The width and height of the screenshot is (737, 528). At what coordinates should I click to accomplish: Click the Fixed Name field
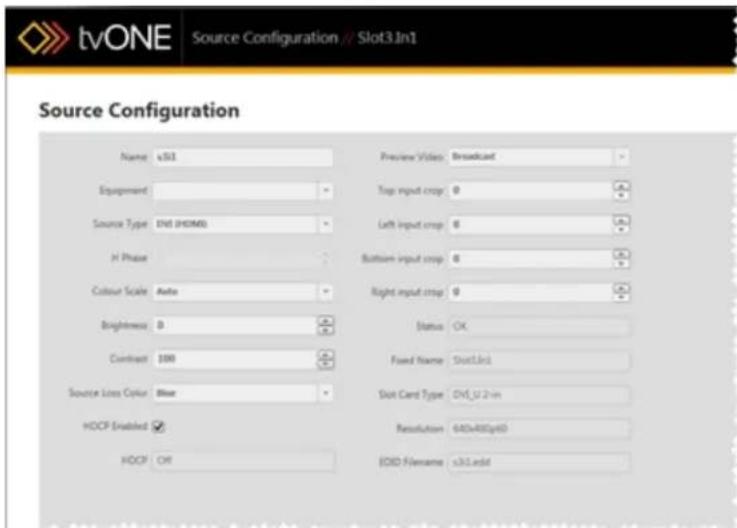539,361
